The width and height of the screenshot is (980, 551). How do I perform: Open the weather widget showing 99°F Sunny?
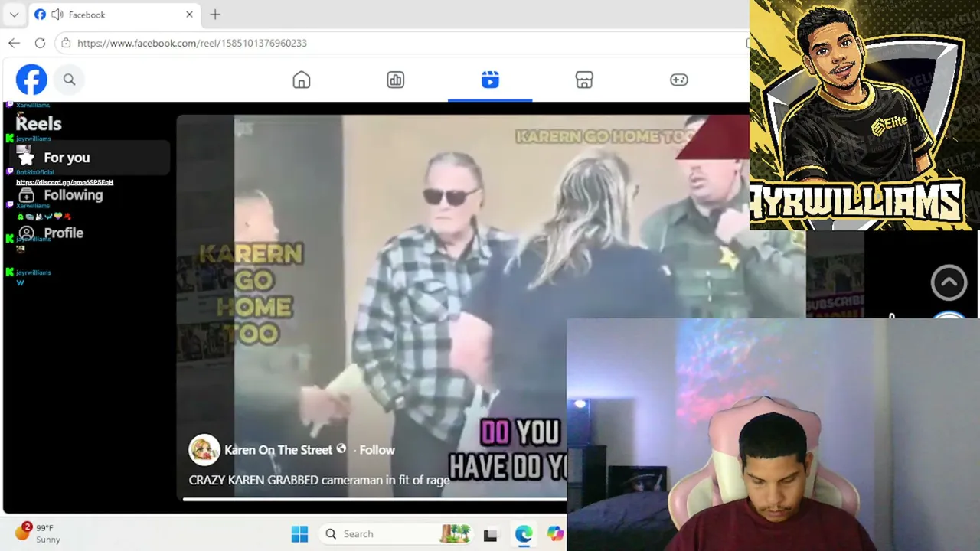coord(38,533)
